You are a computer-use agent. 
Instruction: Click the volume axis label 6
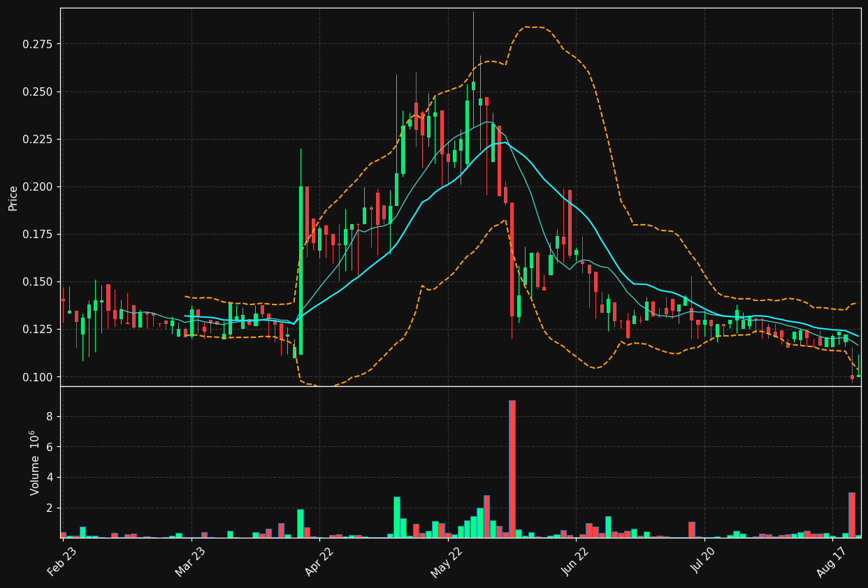(x=50, y=447)
